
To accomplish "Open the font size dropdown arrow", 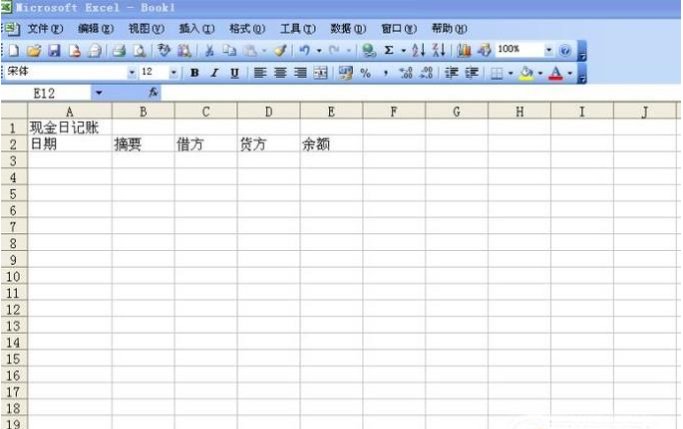I will point(173,73).
